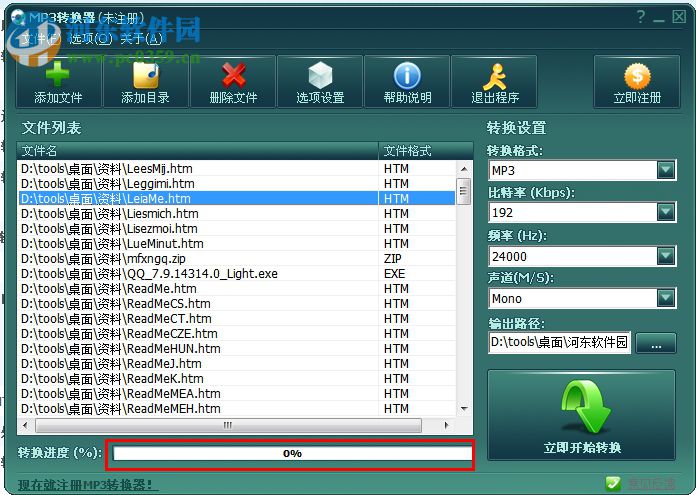
Task: Click the green check icon at bottom right
Action: pos(613,483)
